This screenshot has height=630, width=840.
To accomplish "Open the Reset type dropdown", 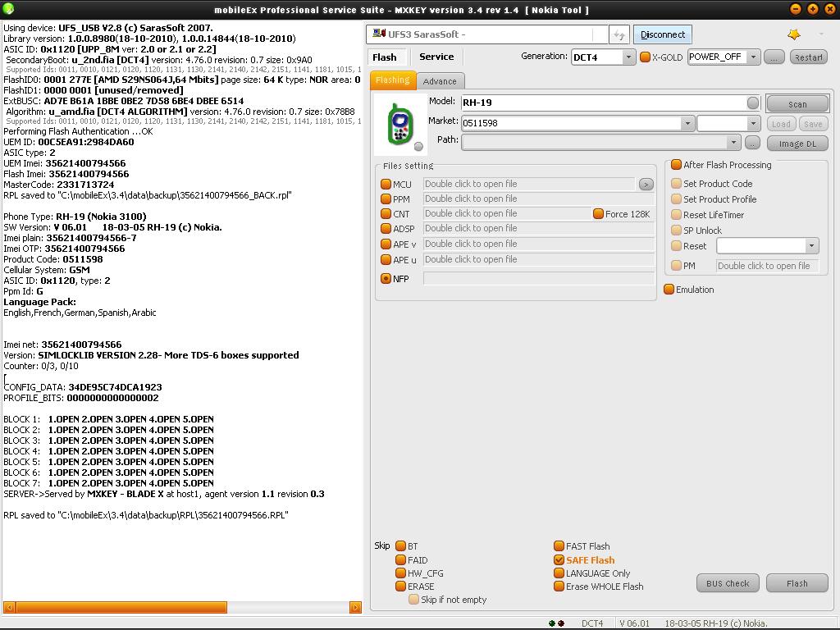I will (x=811, y=246).
